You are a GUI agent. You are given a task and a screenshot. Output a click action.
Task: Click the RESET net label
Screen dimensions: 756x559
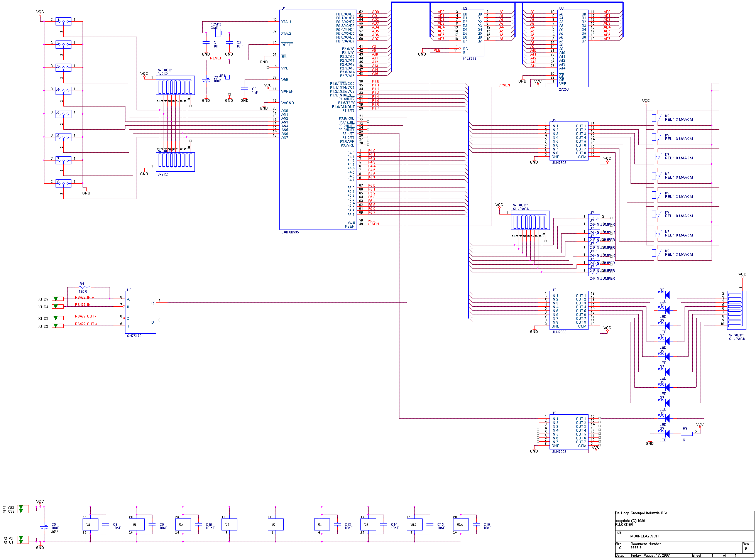pyautogui.click(x=216, y=58)
